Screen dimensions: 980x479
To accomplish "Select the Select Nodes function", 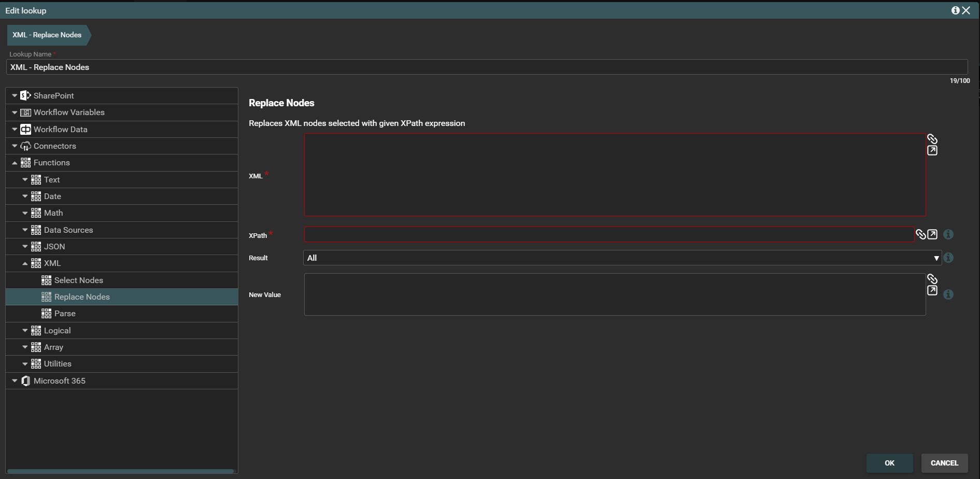I will tap(78, 280).
